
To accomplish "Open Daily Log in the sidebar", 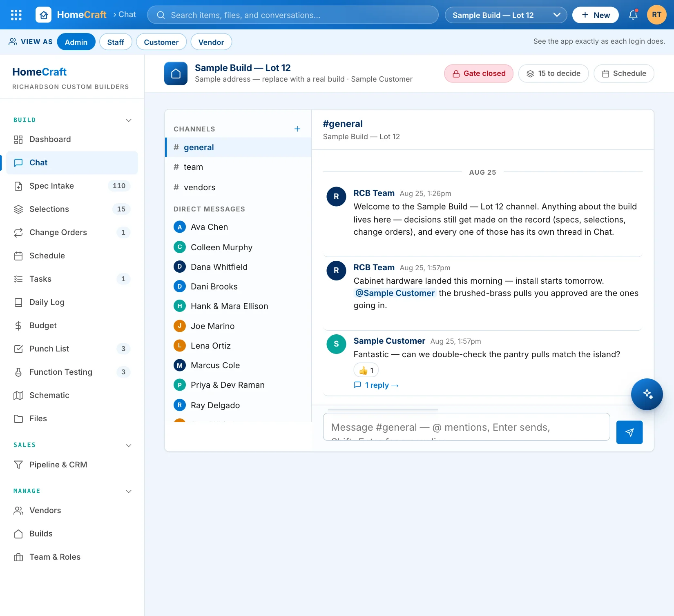I will tap(72, 302).
